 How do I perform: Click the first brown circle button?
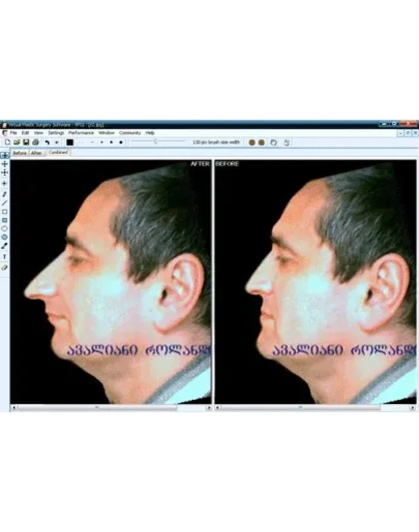(x=252, y=142)
